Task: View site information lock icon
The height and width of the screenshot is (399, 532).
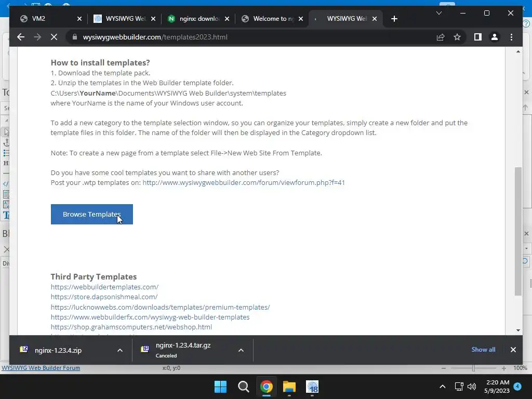Action: click(75, 37)
